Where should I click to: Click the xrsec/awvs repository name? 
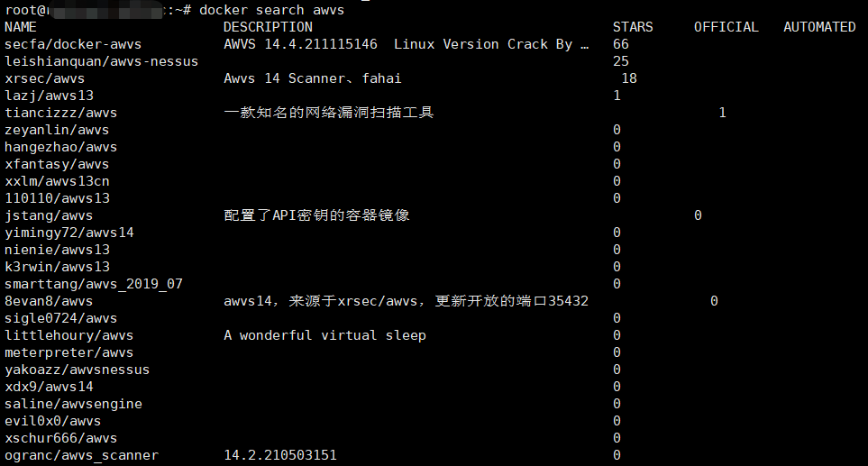point(45,78)
